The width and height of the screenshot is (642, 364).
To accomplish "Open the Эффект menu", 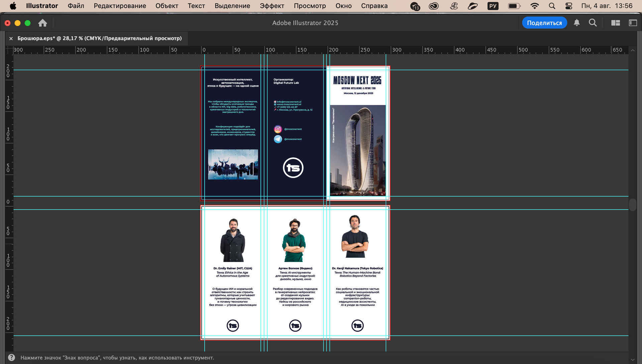I will tap(272, 6).
